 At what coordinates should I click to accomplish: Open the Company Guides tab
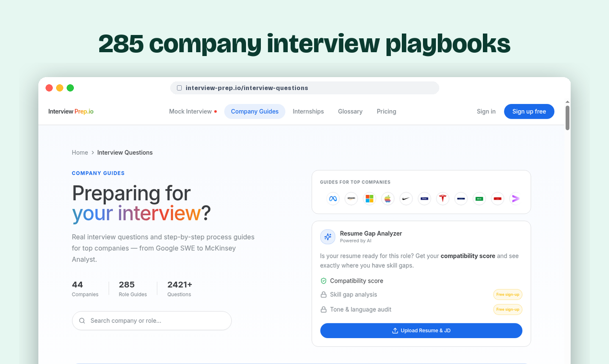(x=255, y=111)
